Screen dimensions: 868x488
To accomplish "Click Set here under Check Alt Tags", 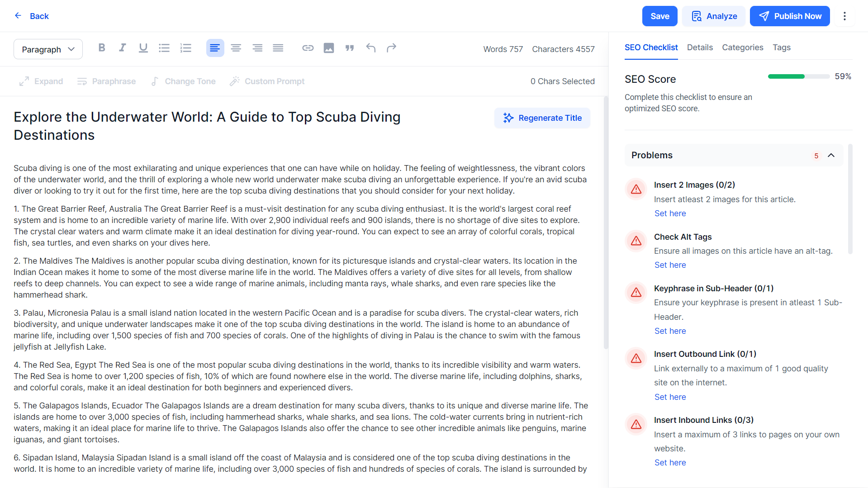I will pos(670,265).
